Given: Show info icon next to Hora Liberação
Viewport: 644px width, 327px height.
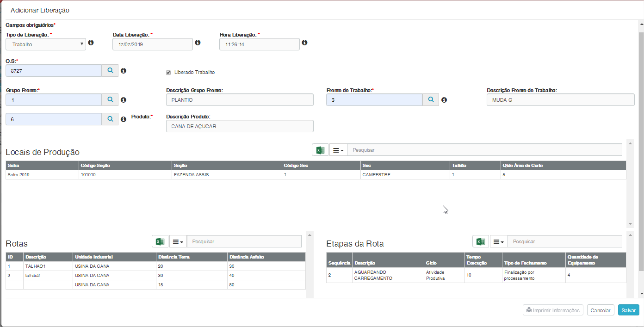Looking at the screenshot, I should 304,43.
